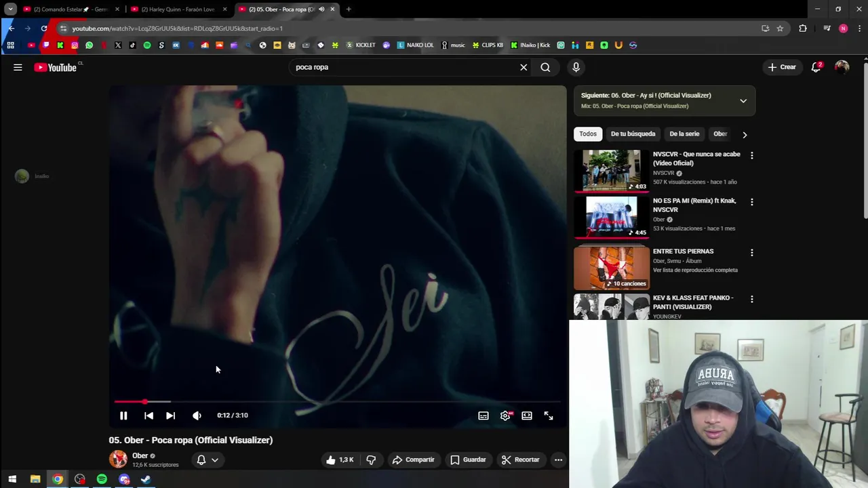Open the Chrome tab search dropdown
This screenshot has width=868, height=488.
point(10,9)
